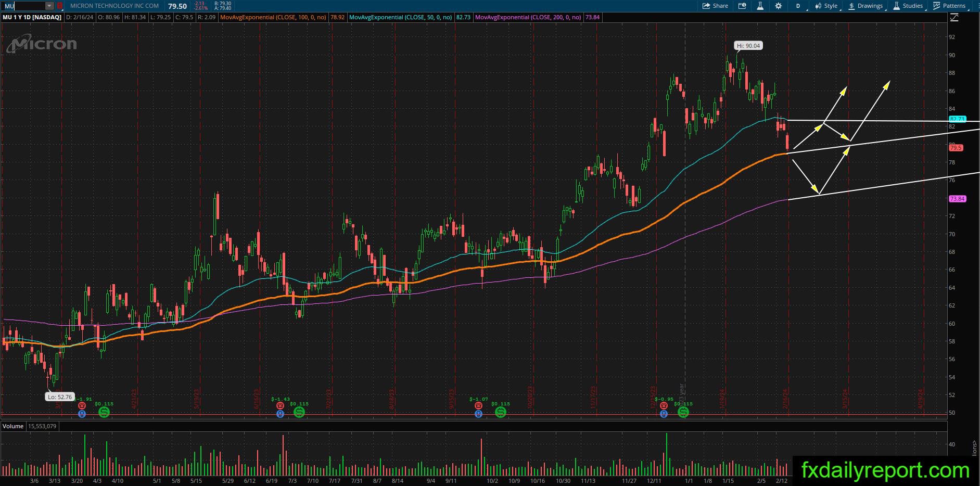Click the red 79.5 last price axis tag

pos(956,148)
